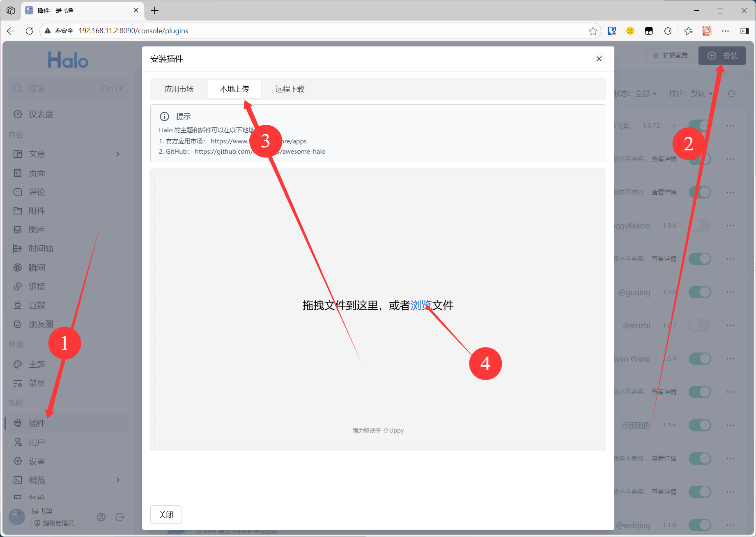The height and width of the screenshot is (537, 756).
Task: Toggle the @guqing plugin switch
Action: point(700,292)
